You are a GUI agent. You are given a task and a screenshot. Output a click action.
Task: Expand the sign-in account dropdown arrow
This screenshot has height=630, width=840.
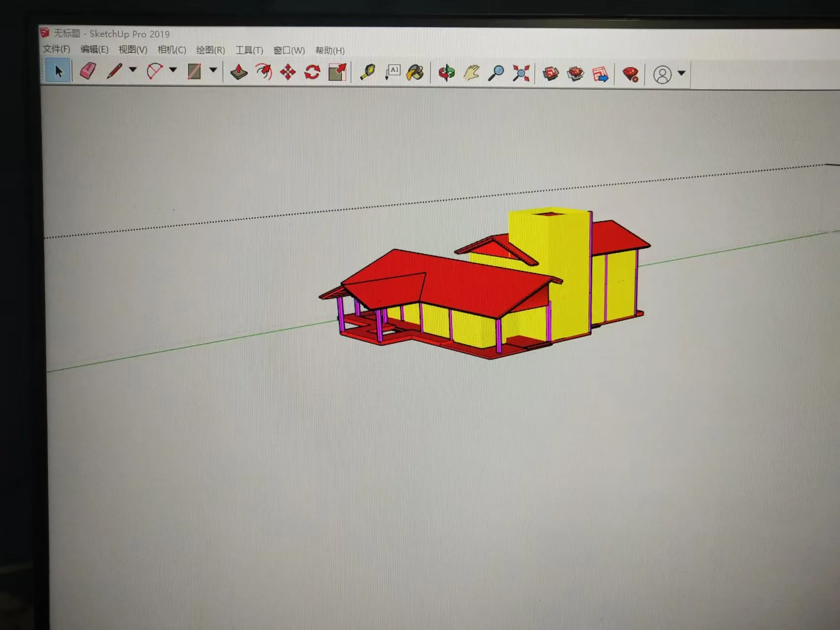pos(681,73)
